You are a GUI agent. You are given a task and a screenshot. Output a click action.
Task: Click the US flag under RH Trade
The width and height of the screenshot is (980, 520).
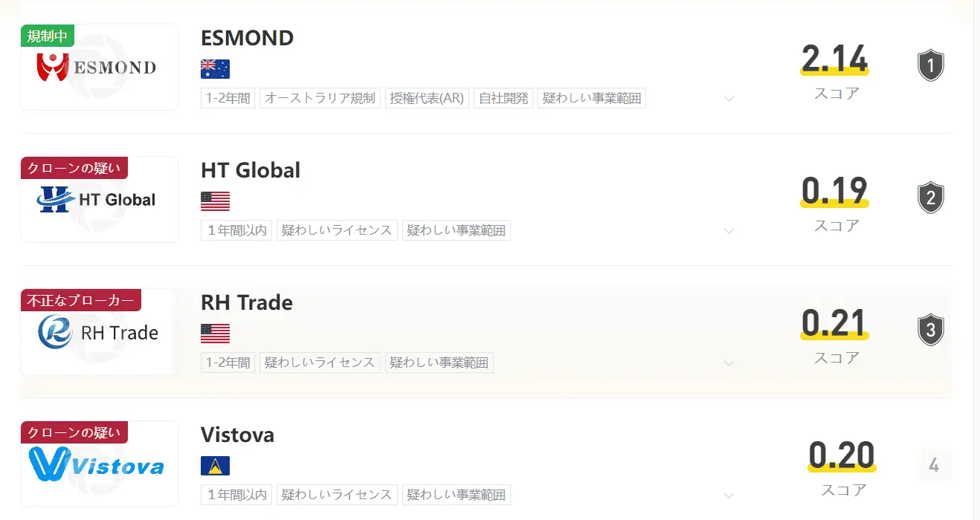[215, 334]
